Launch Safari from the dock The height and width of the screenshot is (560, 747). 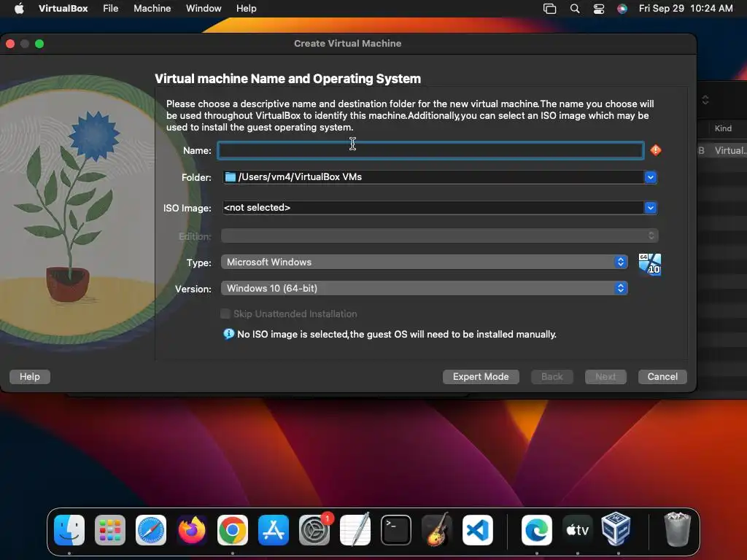(x=151, y=529)
